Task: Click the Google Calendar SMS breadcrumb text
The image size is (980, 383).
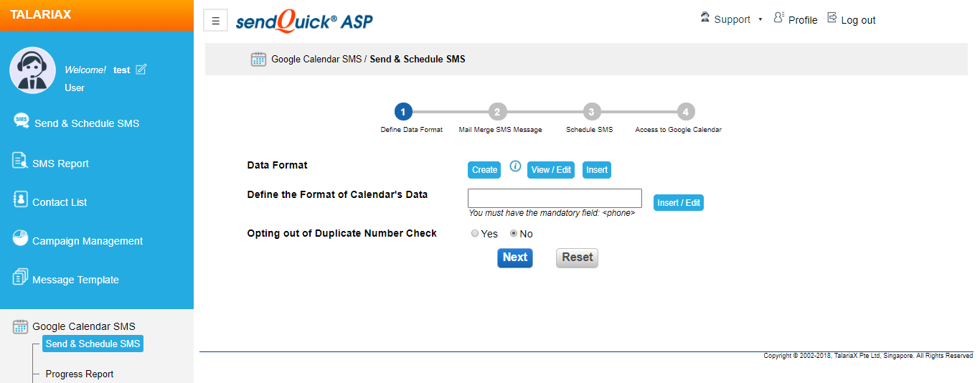Action: (x=316, y=59)
